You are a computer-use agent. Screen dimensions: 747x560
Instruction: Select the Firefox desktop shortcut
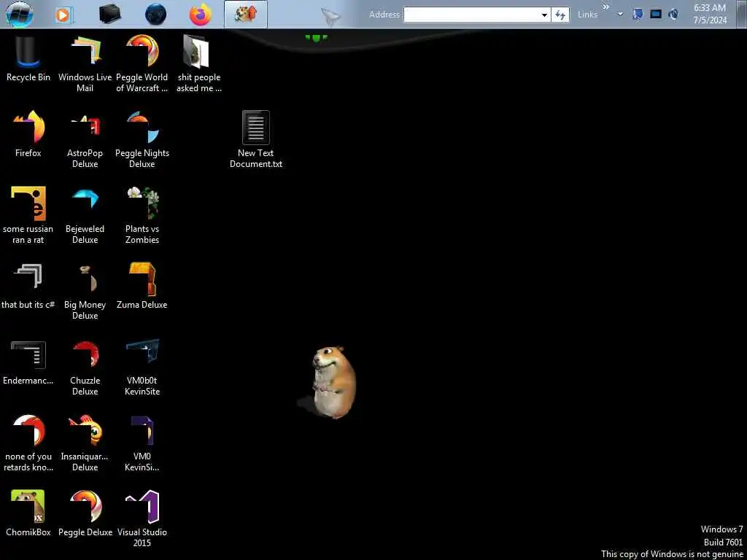click(28, 134)
